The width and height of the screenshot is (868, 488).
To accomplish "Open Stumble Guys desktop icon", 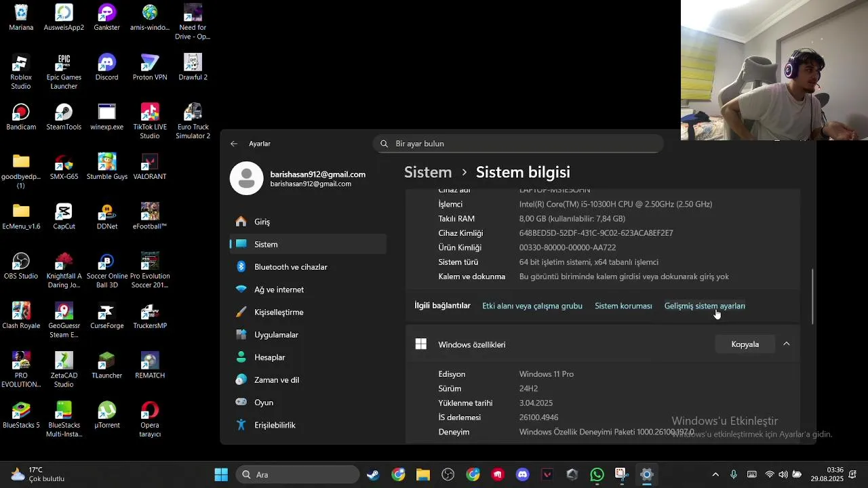I will coord(106,167).
